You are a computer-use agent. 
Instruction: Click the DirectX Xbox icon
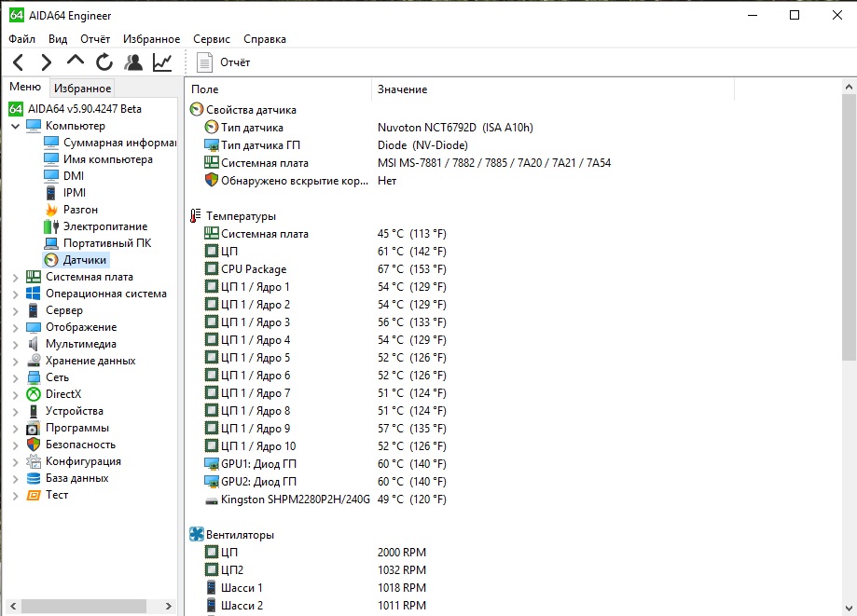34,394
